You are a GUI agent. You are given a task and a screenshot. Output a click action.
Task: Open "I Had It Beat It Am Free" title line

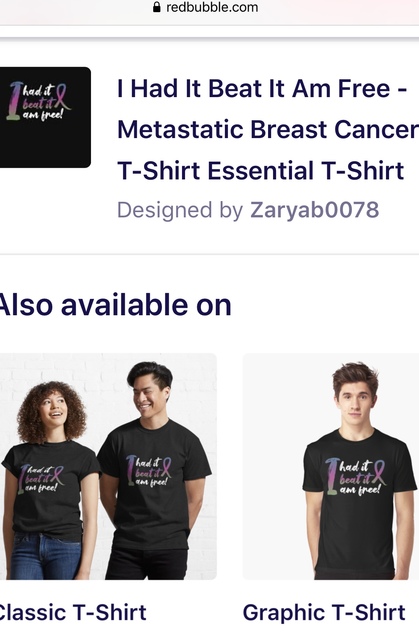tap(262, 88)
